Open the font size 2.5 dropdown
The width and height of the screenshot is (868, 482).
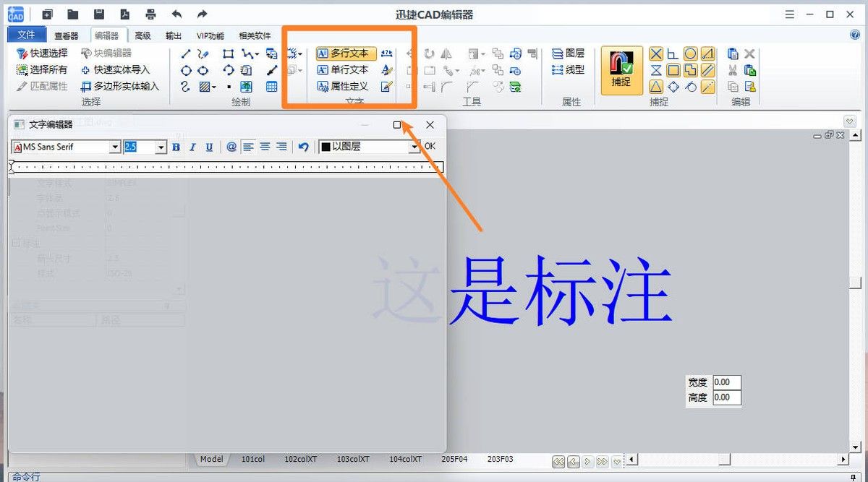[160, 147]
